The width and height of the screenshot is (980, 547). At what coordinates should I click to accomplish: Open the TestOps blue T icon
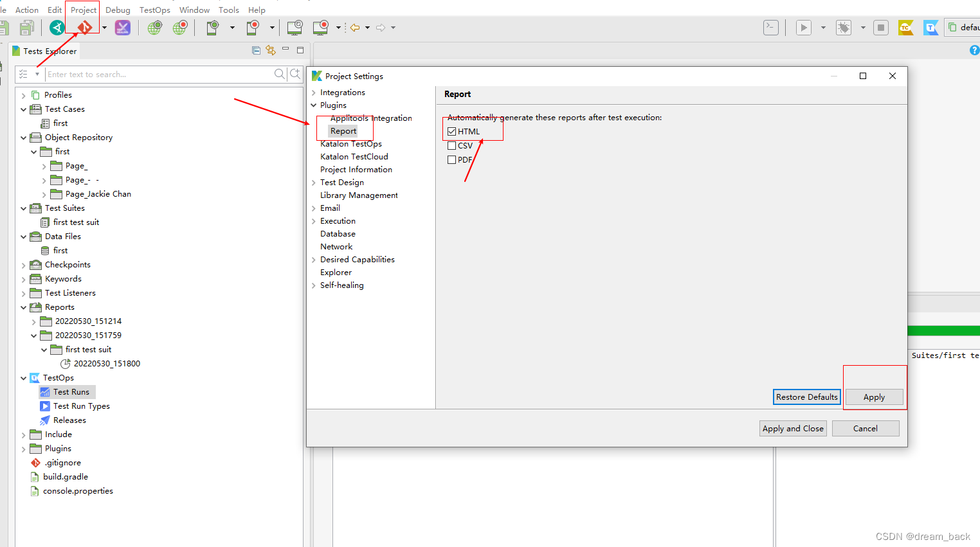coord(930,28)
